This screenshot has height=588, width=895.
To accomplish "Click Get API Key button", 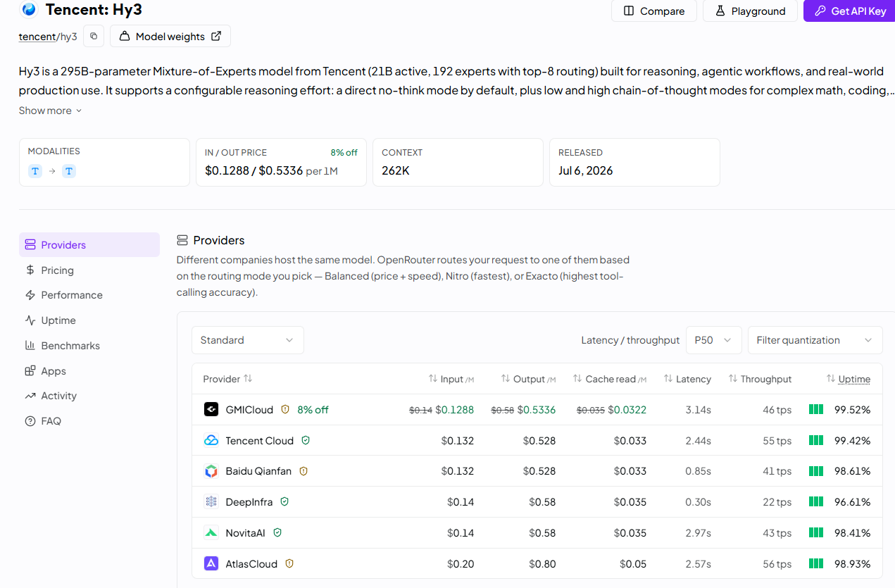I will click(849, 11).
